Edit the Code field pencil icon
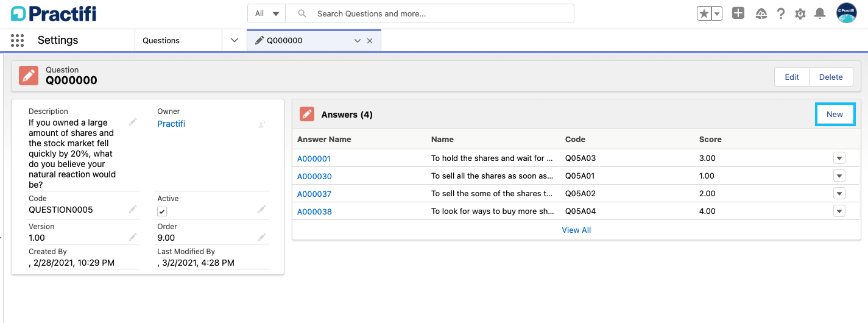This screenshot has width=868, height=323. click(x=133, y=209)
